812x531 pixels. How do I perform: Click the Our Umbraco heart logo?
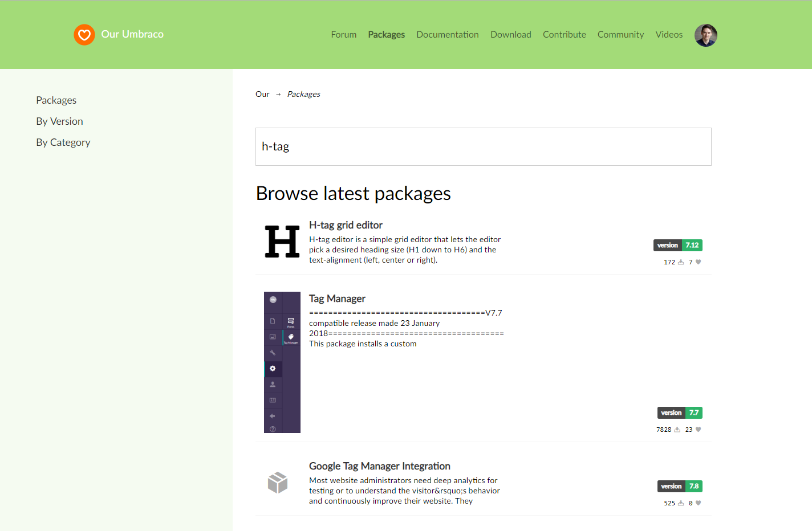click(84, 35)
